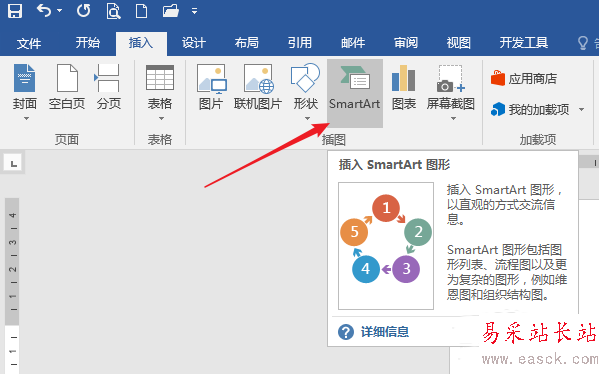Click the blue question mark help icon
The height and width of the screenshot is (374, 599).
[x=346, y=332]
